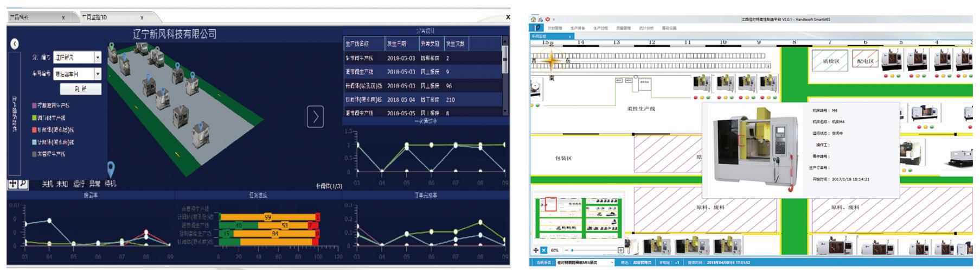Expand the workshop number dropdown
This screenshot has height=270, width=980.
[x=98, y=73]
